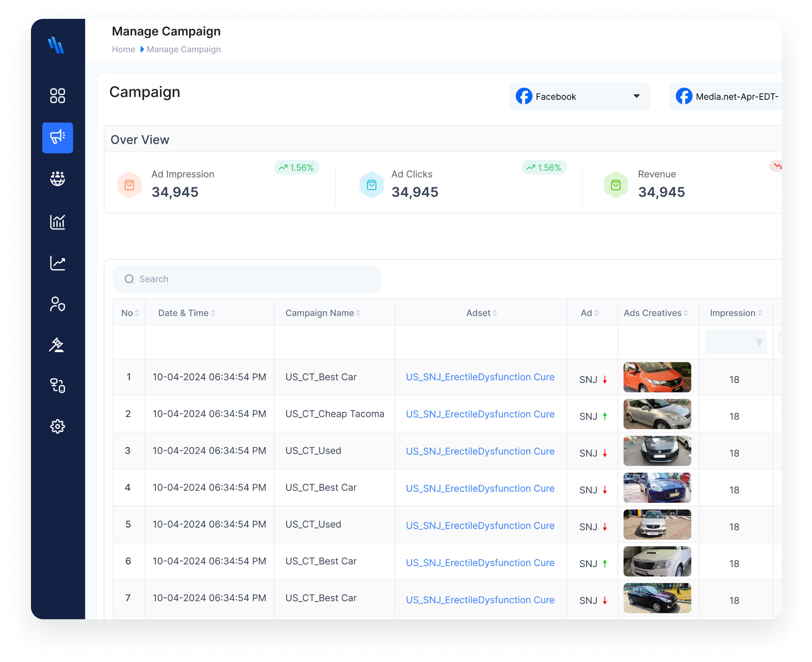Open the bar chart analytics icon in sidebar
Viewport: 812px width, 662px height.
58,222
